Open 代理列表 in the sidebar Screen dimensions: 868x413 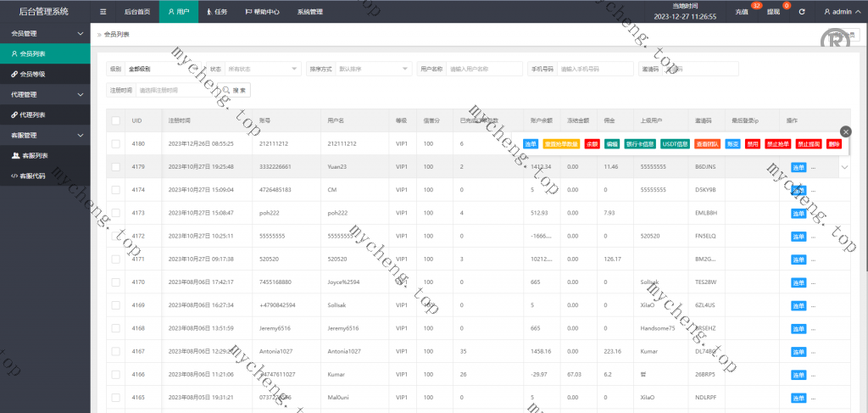tap(33, 114)
